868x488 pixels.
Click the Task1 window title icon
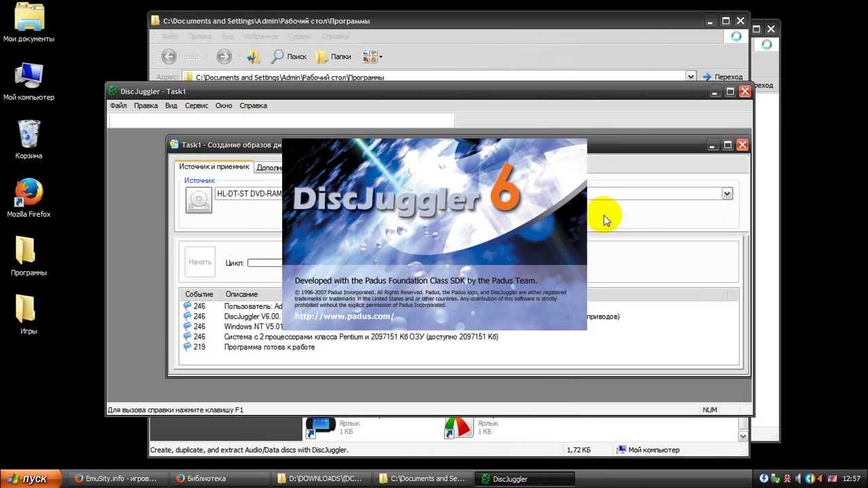click(x=174, y=144)
